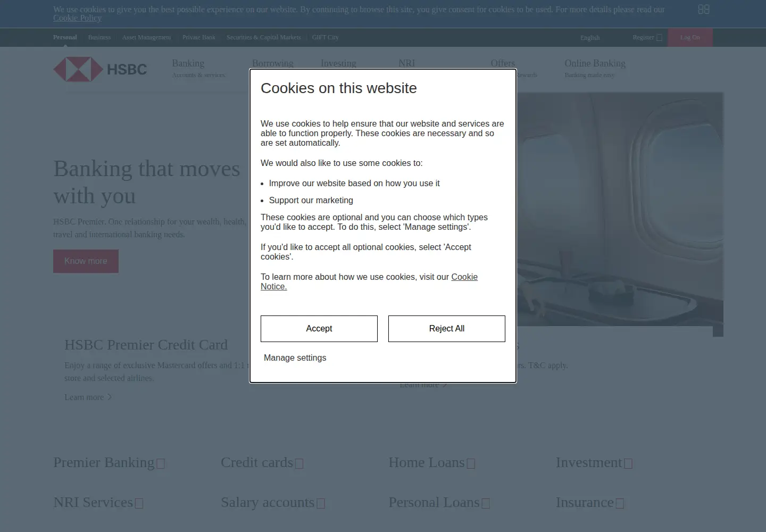The height and width of the screenshot is (532, 766).
Task: Expand the NRI menu
Action: point(406,63)
